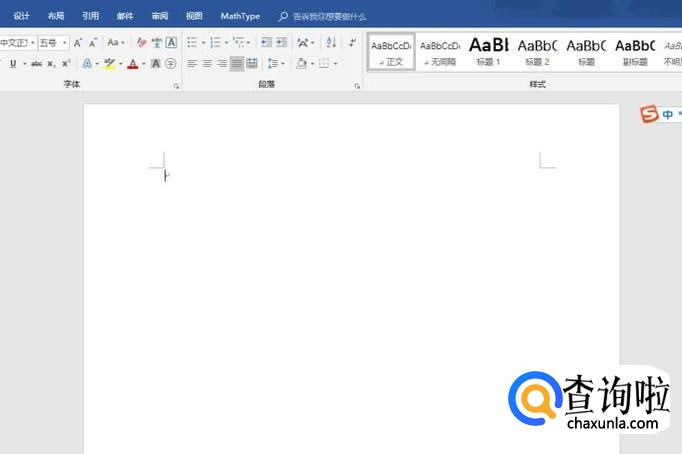Apply the 标题 1 style
Image resolution: width=682 pixels, height=454 pixels.
[x=488, y=52]
